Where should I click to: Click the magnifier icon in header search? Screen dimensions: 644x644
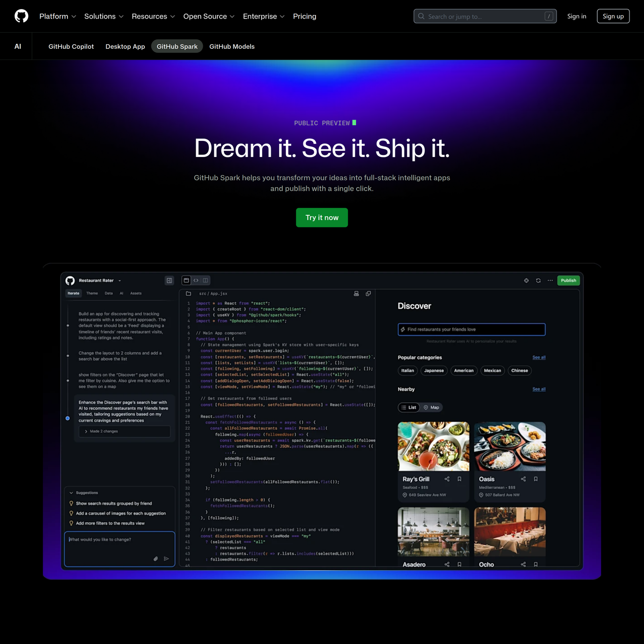pos(421,16)
